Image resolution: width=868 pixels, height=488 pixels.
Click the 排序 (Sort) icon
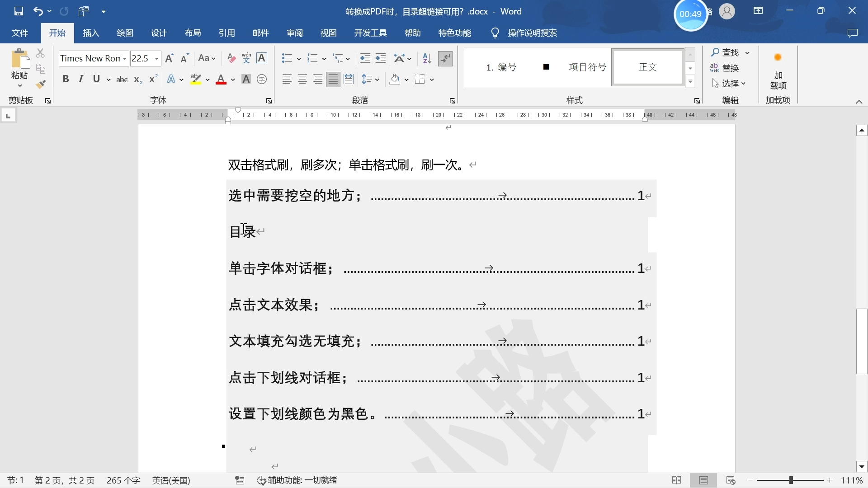coord(426,58)
